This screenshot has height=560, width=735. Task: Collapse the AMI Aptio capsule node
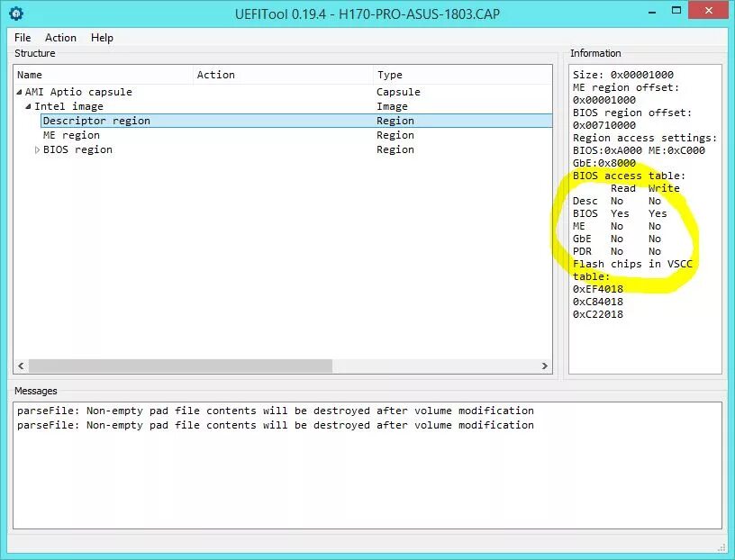[x=19, y=92]
